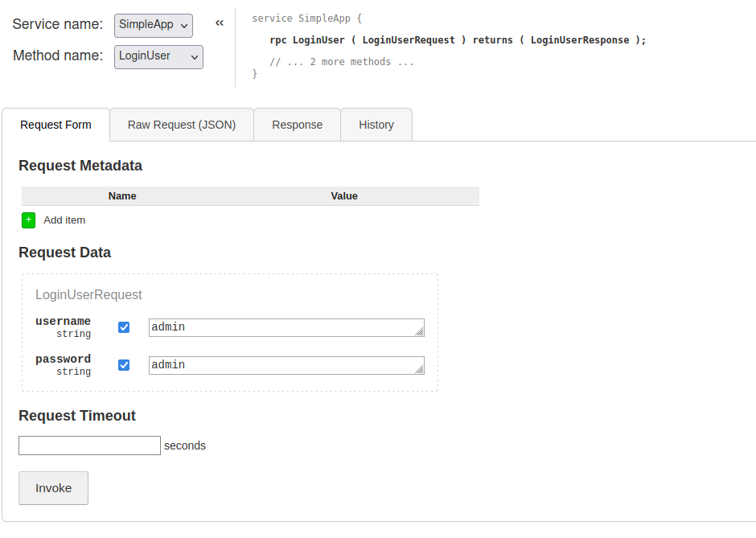Click the '2 more methods' comment line
The height and width of the screenshot is (538, 756).
coord(342,62)
